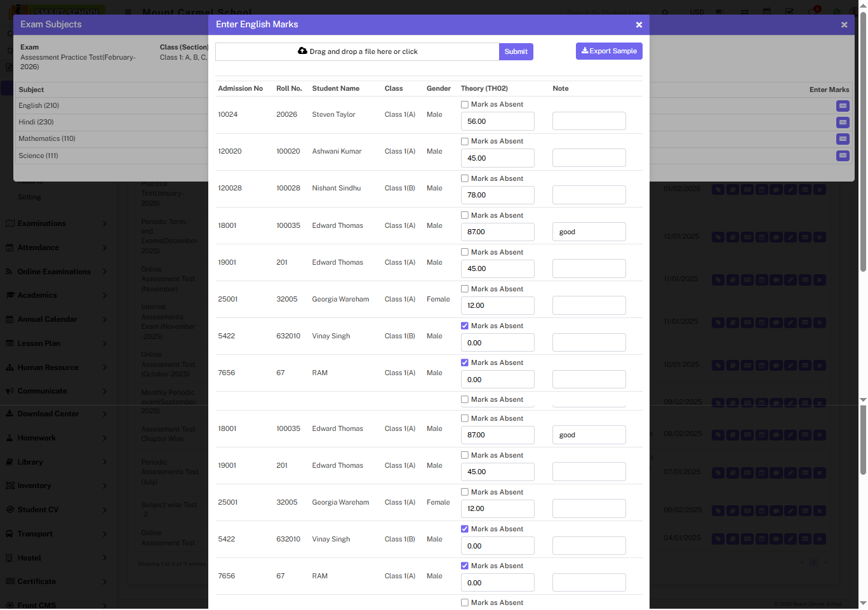The width and height of the screenshot is (868, 610).
Task: Open the Attendance sidebar menu
Action: pyautogui.click(x=38, y=248)
